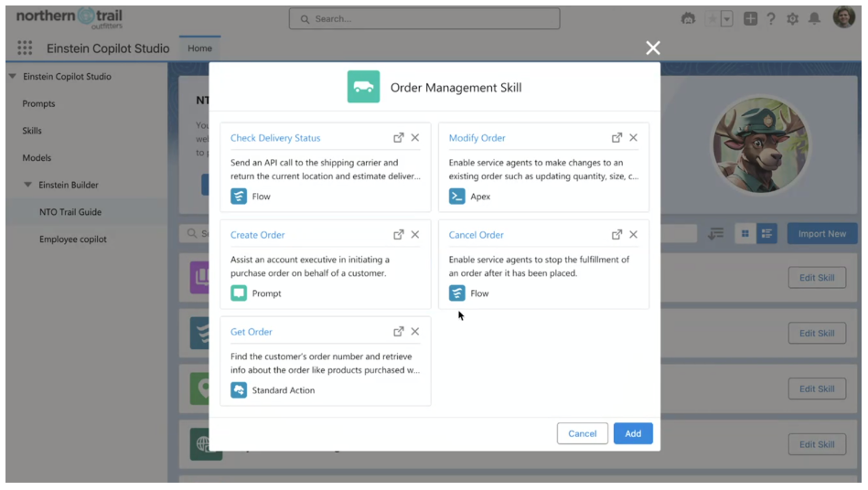Click the Flow icon under Cancel Order
The width and height of the screenshot is (868, 490).
coord(456,293)
